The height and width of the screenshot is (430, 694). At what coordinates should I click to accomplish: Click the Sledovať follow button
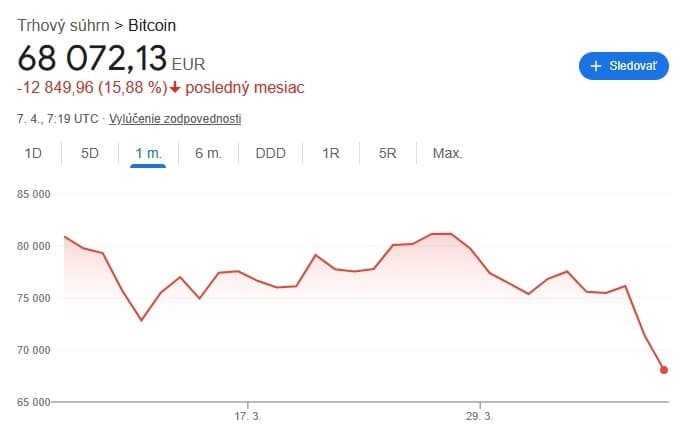point(624,66)
